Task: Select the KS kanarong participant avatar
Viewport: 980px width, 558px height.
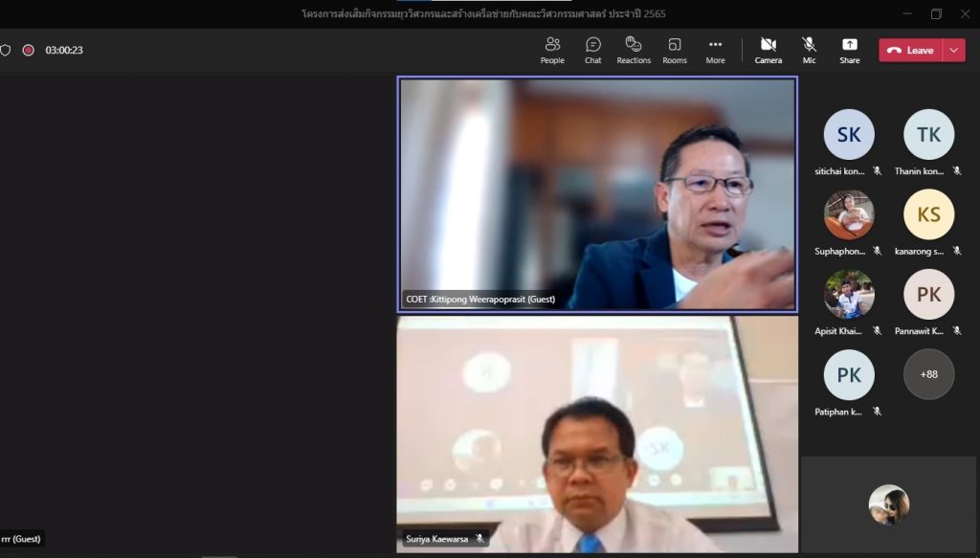Action: (x=928, y=214)
